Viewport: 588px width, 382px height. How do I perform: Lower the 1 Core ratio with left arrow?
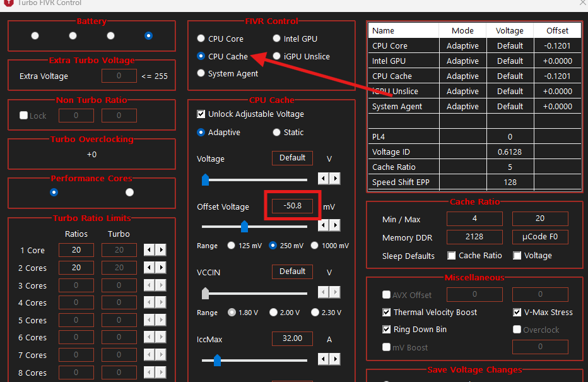coord(150,250)
